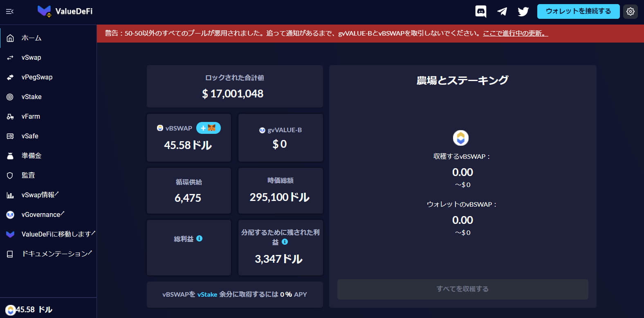This screenshot has height=318, width=644.
Task: Open the Discord icon link
Action: 481,11
